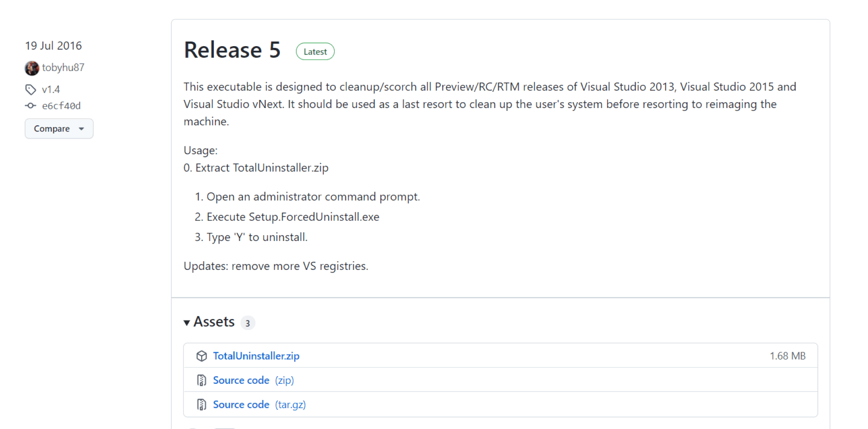Viewport: 868px width, 429px height.
Task: Open the tobyhu87 user profile link
Action: (x=63, y=68)
